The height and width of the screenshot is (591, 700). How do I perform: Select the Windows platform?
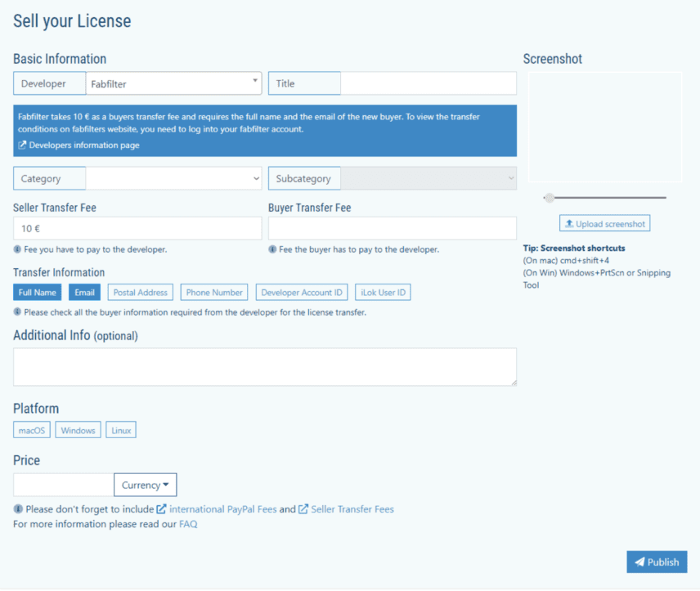(x=79, y=430)
